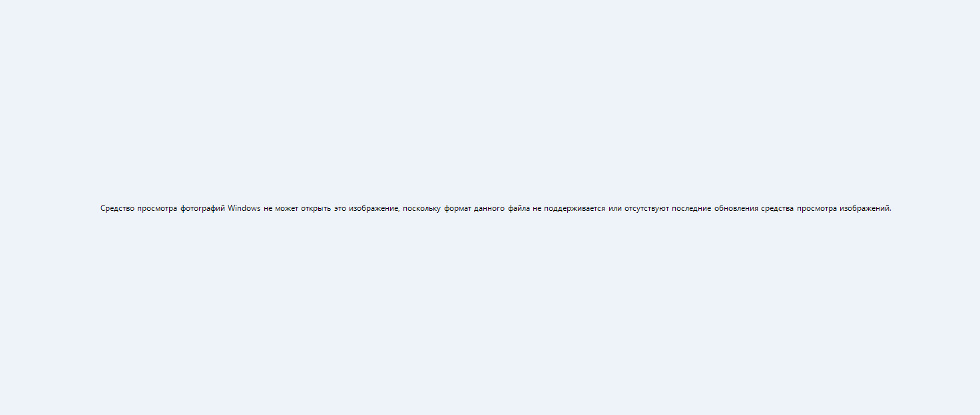Viewport: 980px width, 415px height.
Task: Click the word "поскольку" in the message
Action: [422, 208]
